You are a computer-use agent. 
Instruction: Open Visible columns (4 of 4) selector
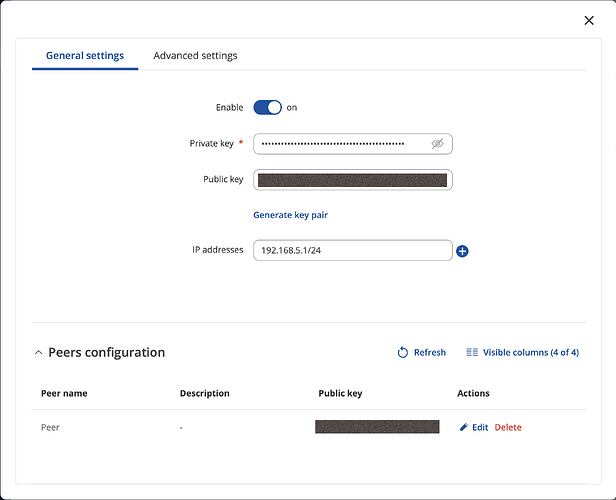[x=522, y=352]
